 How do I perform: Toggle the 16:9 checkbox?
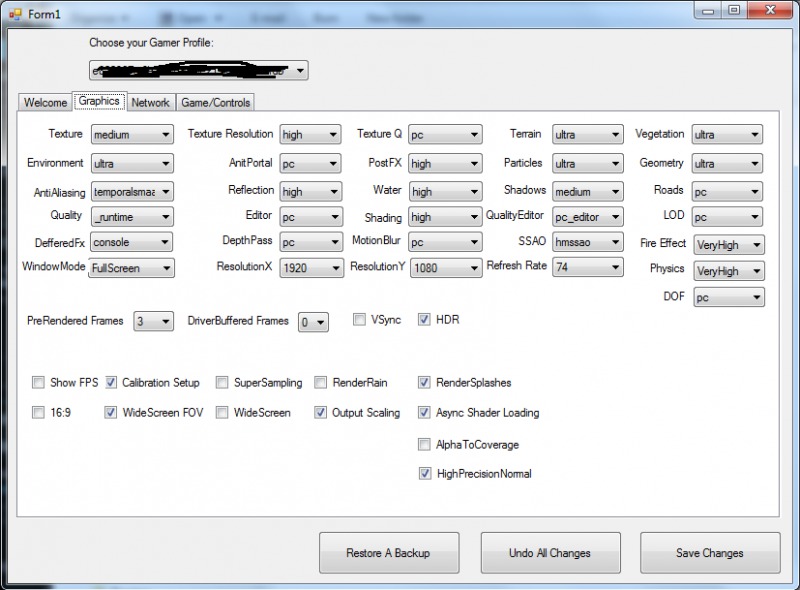(38, 412)
